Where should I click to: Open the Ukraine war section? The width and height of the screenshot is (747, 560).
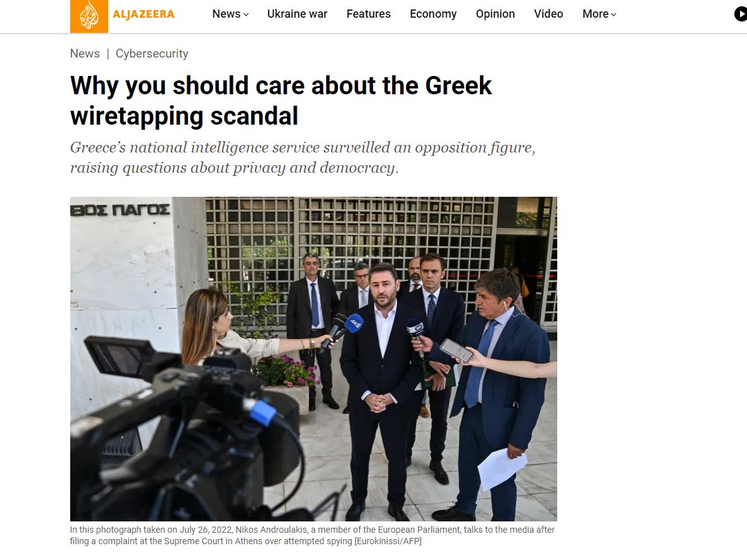297,15
